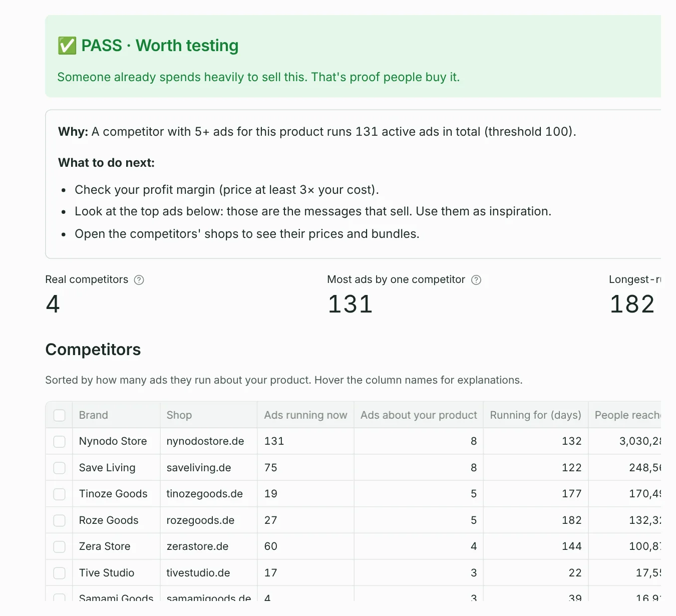Check the Save Living row checkbox

59,468
